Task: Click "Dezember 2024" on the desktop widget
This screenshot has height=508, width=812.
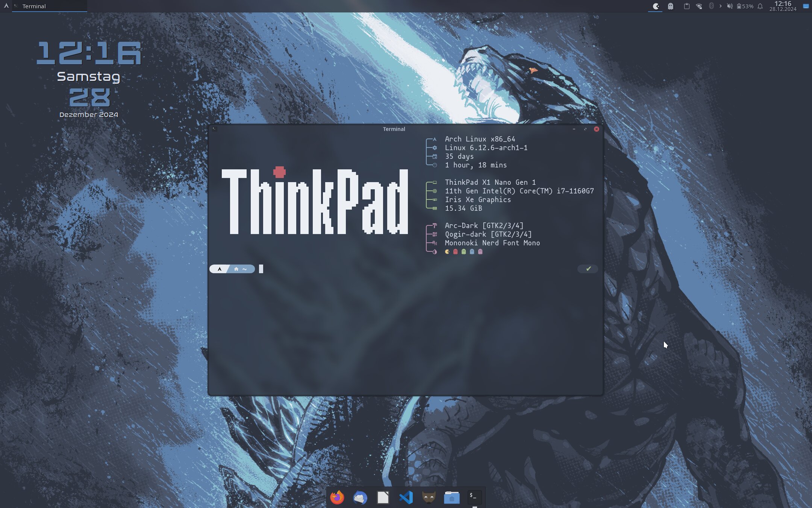Action: (89, 115)
